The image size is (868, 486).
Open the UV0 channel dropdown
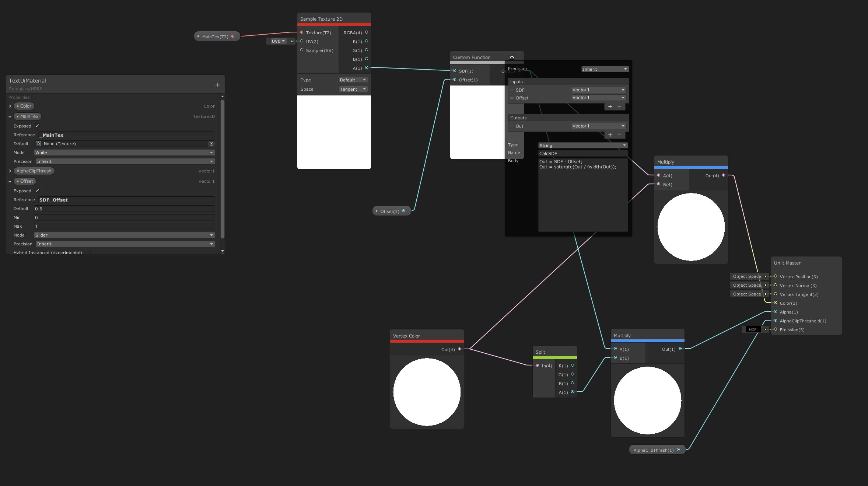click(278, 41)
